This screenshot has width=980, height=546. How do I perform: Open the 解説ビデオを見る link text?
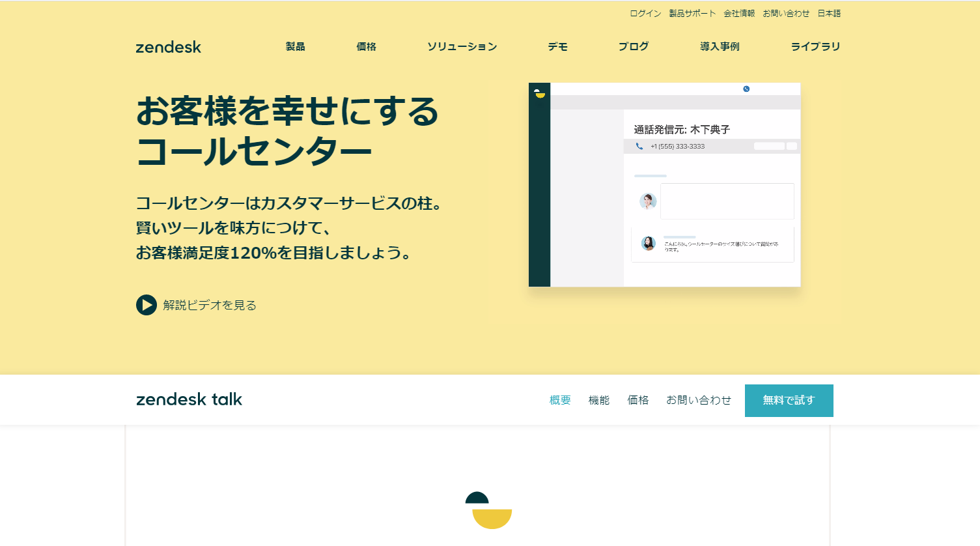pyautogui.click(x=210, y=305)
